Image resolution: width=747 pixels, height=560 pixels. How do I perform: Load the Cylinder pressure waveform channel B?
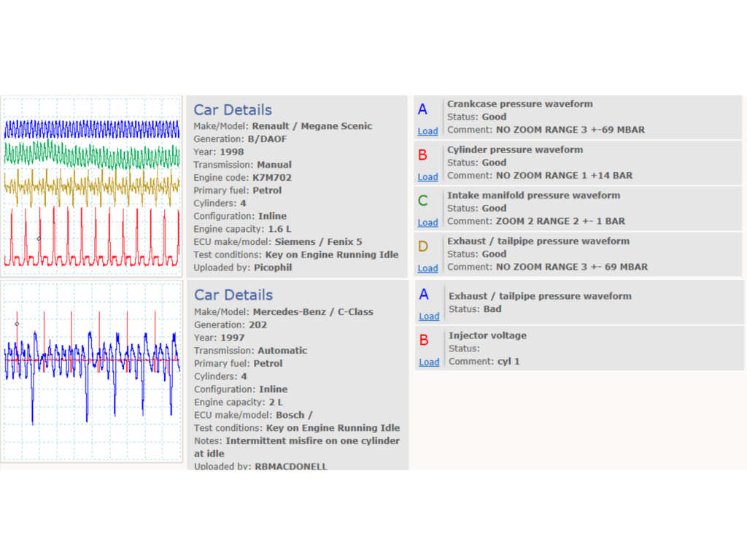coord(427,176)
